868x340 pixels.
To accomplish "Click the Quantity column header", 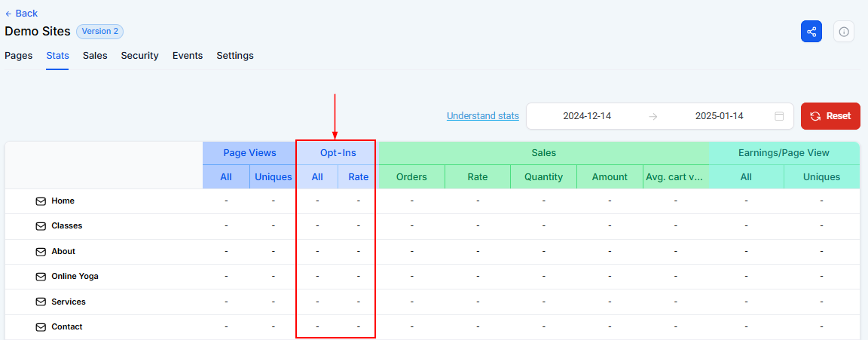I will pos(543,177).
